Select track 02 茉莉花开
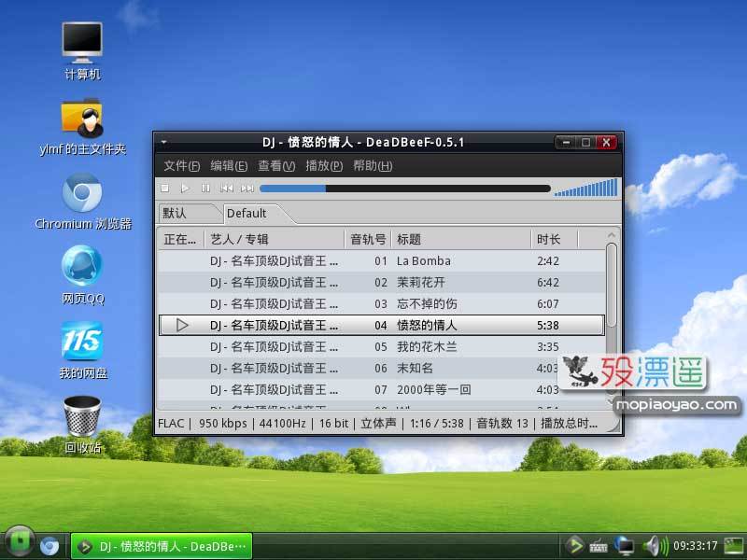Image resolution: width=747 pixels, height=560 pixels. (x=382, y=283)
